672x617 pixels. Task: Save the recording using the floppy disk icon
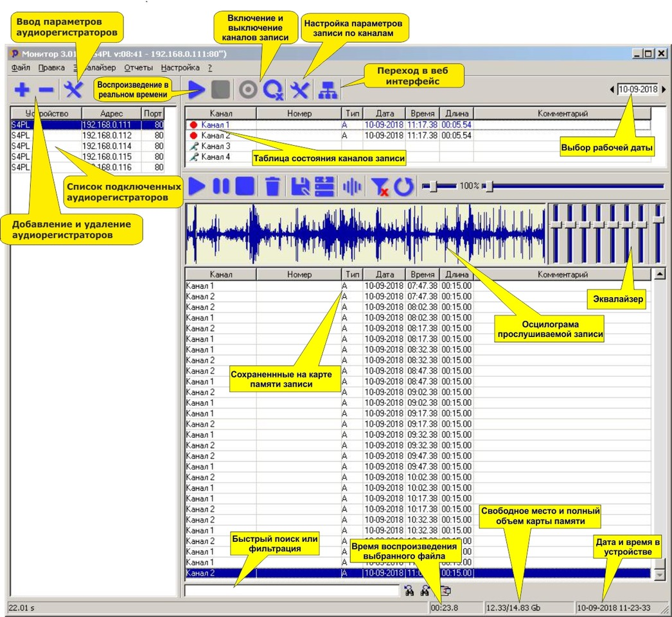pyautogui.click(x=300, y=187)
